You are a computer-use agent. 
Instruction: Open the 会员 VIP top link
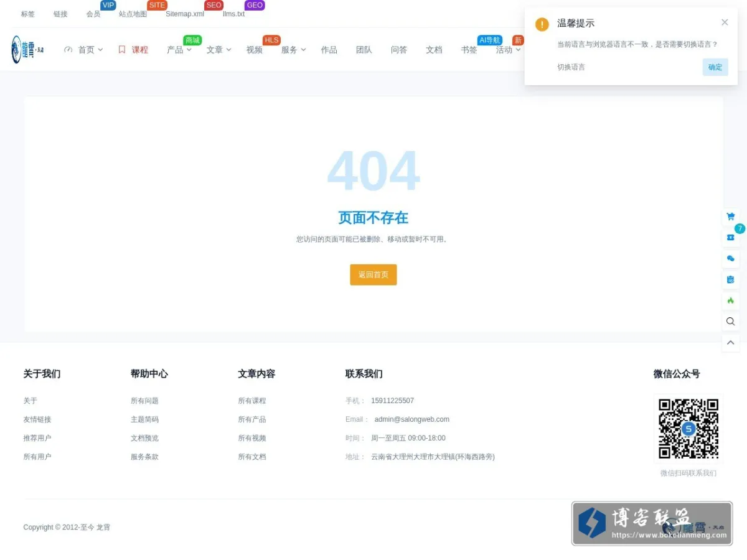point(93,14)
